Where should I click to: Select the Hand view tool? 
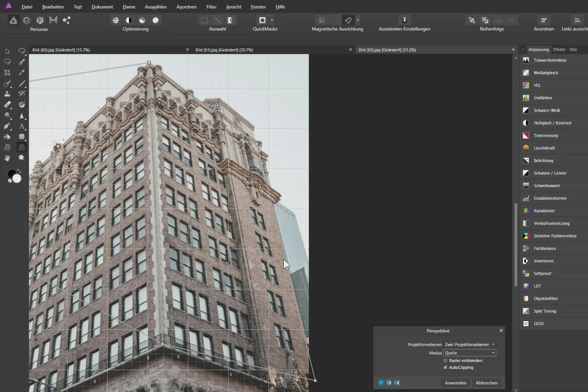(7, 158)
